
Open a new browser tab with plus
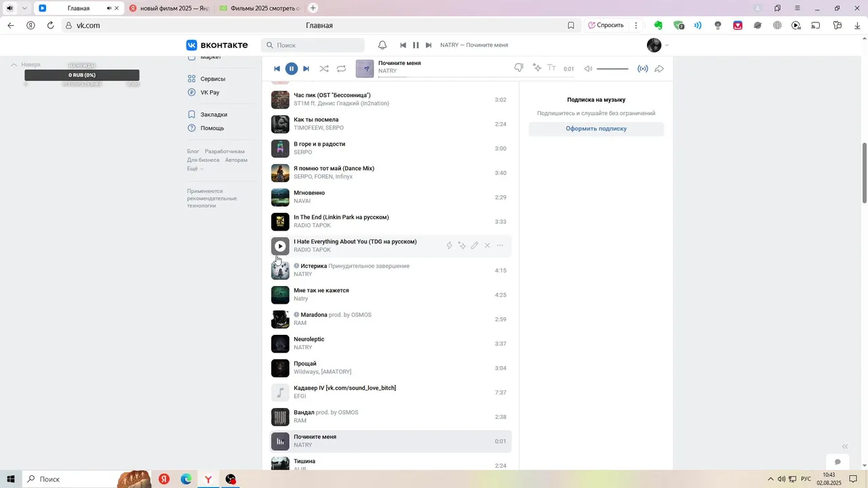point(313,8)
